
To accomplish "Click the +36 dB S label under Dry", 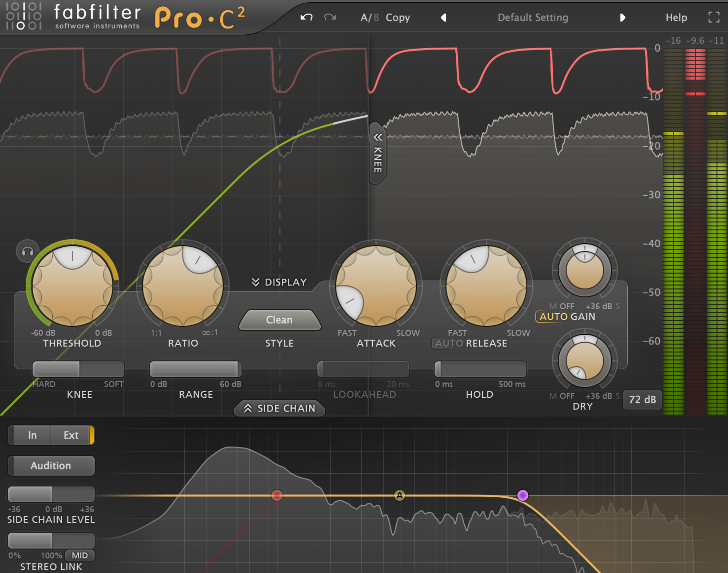I will click(602, 396).
